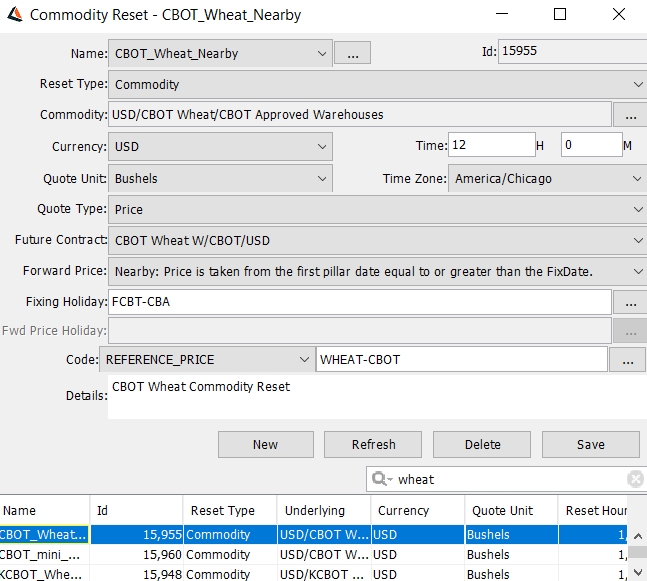Save the commodity reset
Screen dimensions: 647x581
590,444
